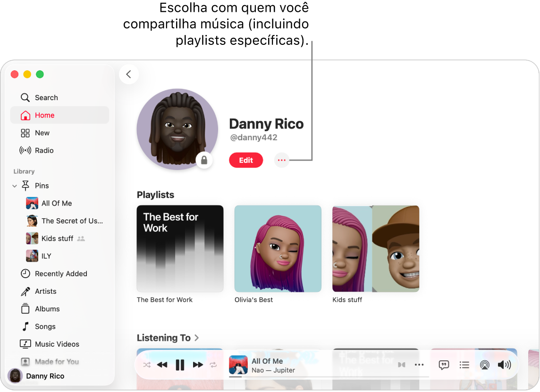Show lyrics for the playing song

point(443,365)
